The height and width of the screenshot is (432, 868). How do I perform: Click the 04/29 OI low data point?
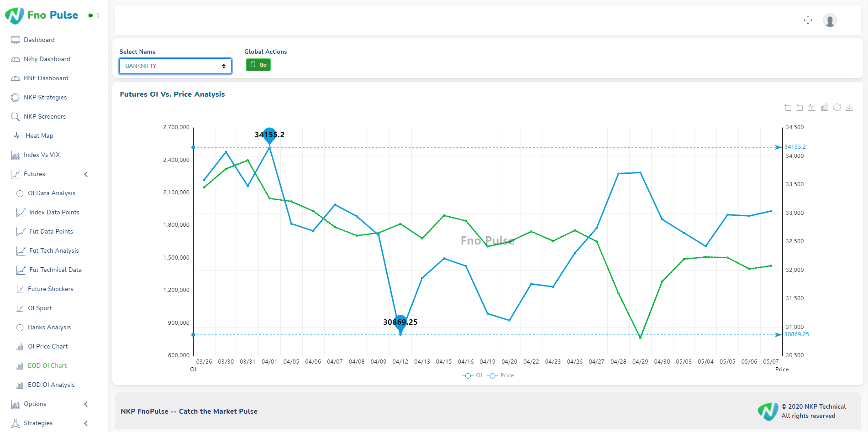point(640,338)
